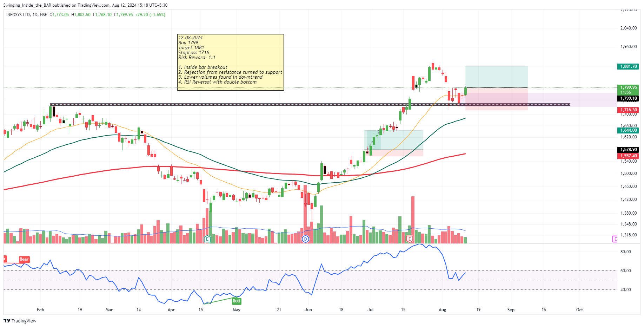Click the red earnings E marker in July
The width and height of the screenshot is (644, 327).
point(409,239)
